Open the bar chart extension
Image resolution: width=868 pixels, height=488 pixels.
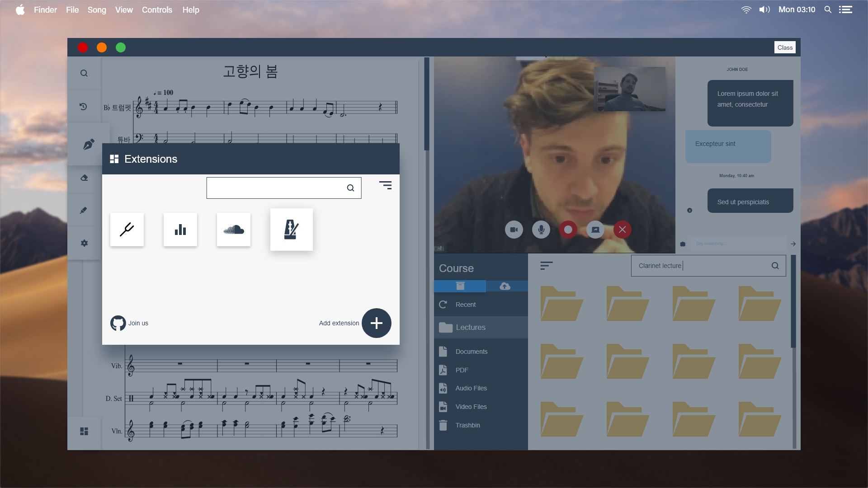click(180, 230)
